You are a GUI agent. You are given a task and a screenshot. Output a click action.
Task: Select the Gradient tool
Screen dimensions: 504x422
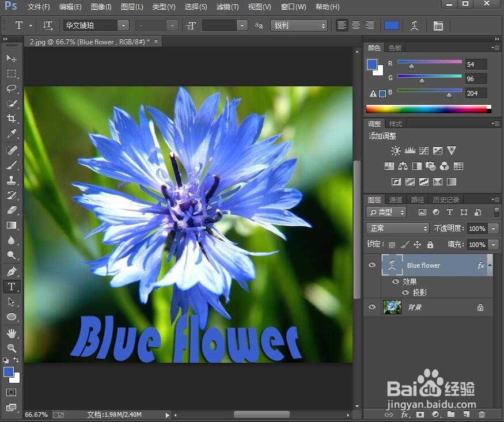pos(12,225)
